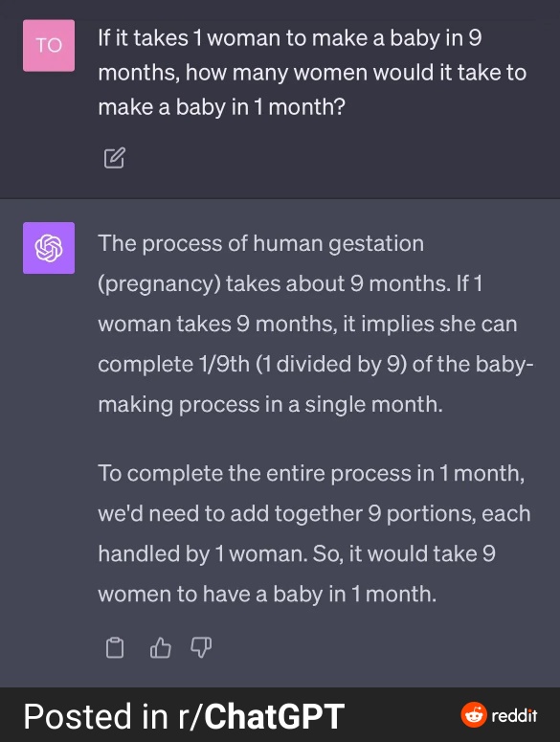Click the text 'The process of human gestation'
The width and height of the screenshot is (560, 742).
(261, 244)
